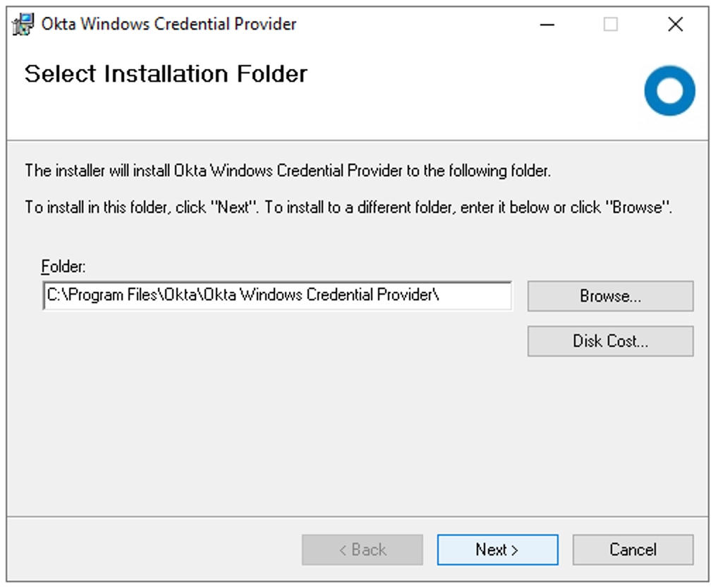Click the greyed-out maximize button
The height and width of the screenshot is (588, 718).
pos(610,24)
